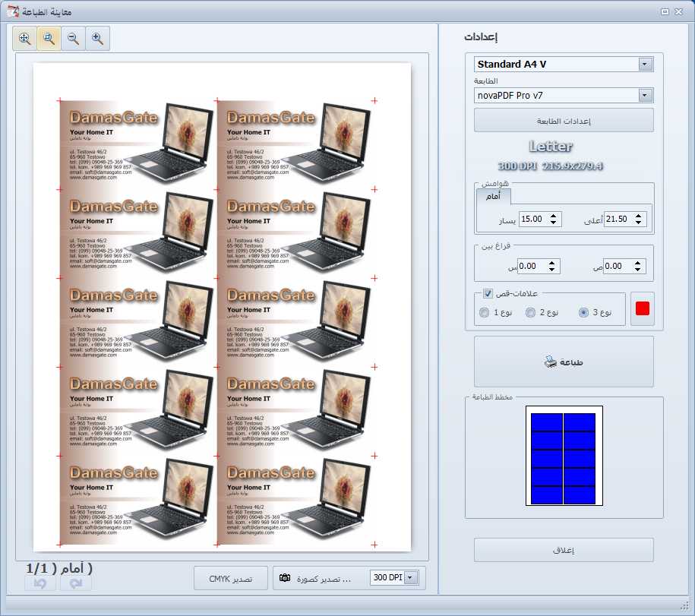Click the طباعة print button
695x616 pixels.
(x=564, y=362)
